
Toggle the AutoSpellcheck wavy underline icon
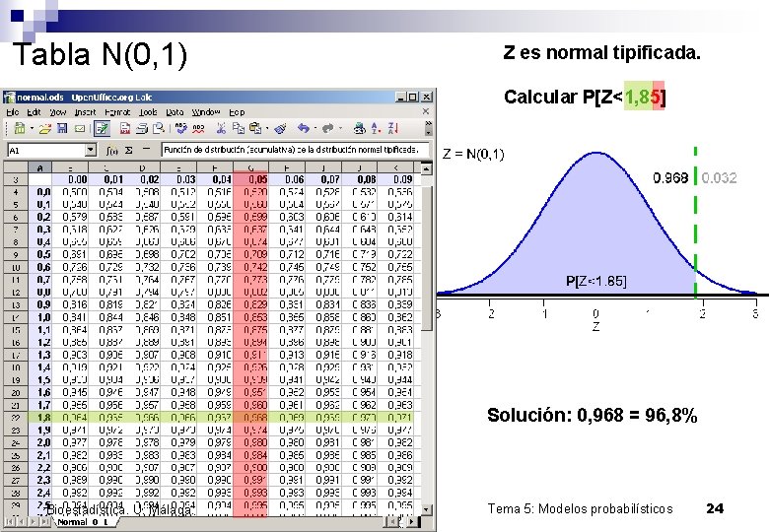[x=198, y=129]
